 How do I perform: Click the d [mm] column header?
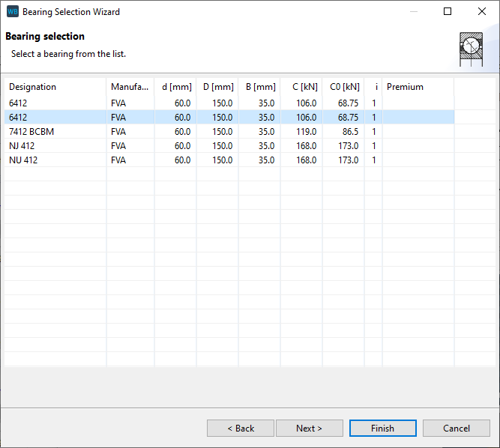pyautogui.click(x=176, y=87)
